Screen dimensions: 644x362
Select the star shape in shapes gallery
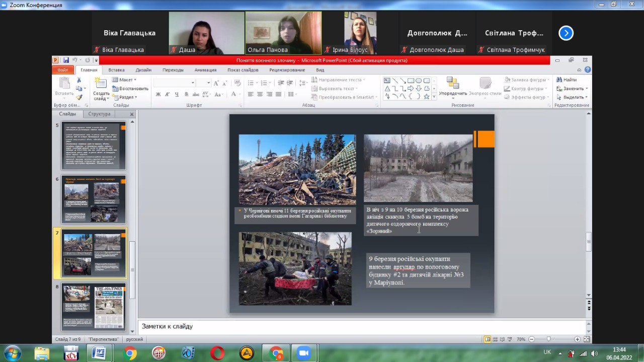click(x=427, y=96)
